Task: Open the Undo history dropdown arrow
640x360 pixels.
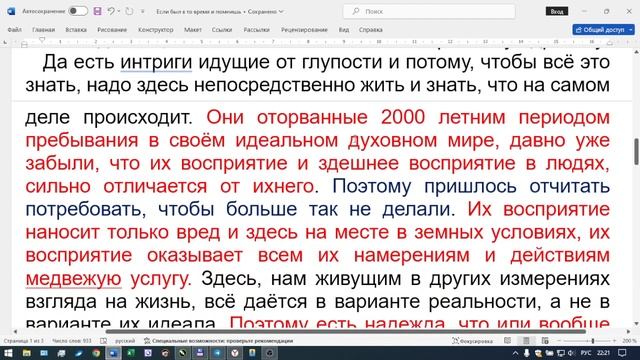Action: [119, 11]
